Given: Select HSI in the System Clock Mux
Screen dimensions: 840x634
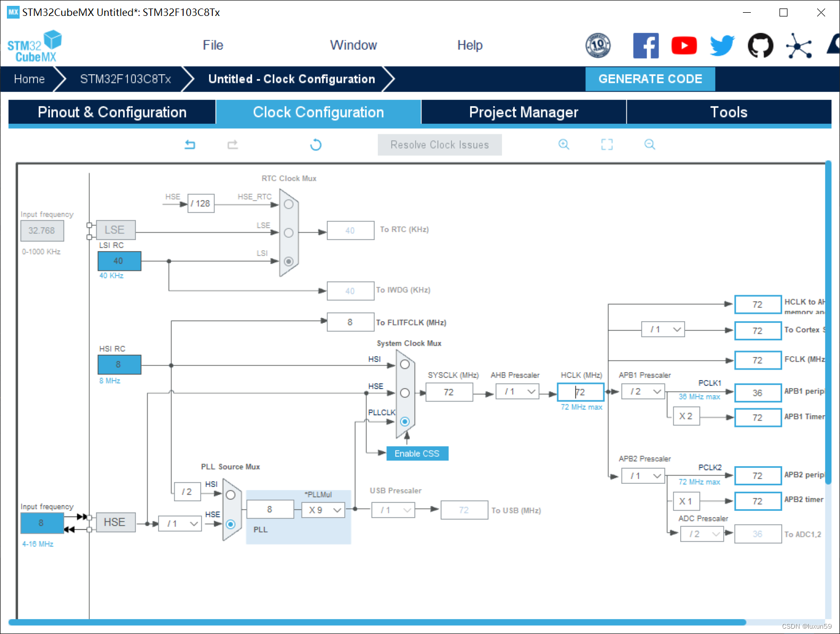Looking at the screenshot, I should click(x=405, y=364).
